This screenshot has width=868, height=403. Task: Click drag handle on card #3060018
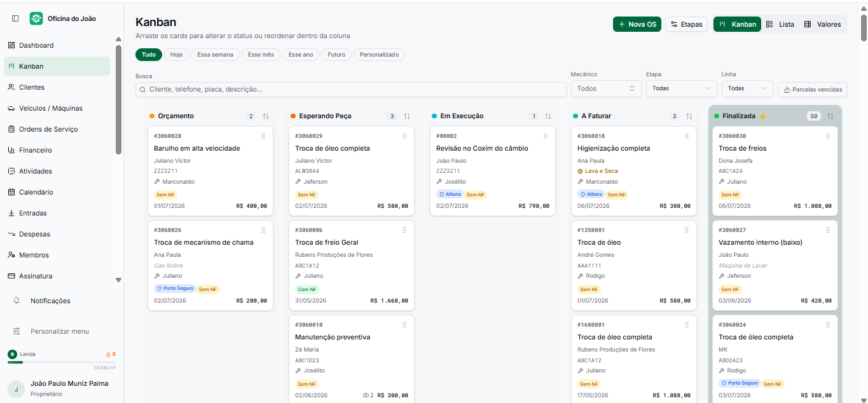[x=687, y=136]
